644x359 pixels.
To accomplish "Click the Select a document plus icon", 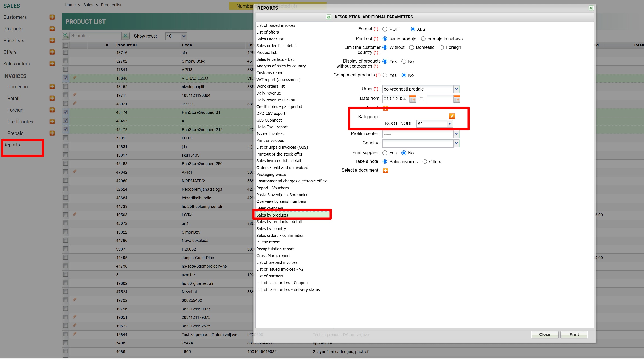I will point(385,170).
